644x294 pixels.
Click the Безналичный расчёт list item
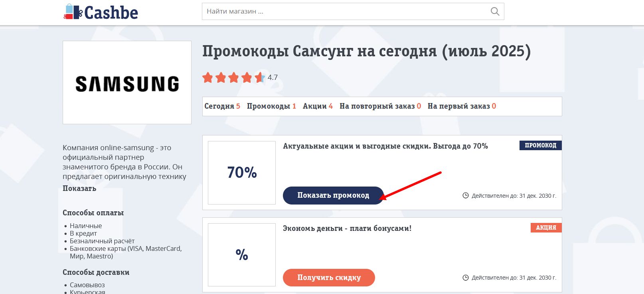pos(102,241)
